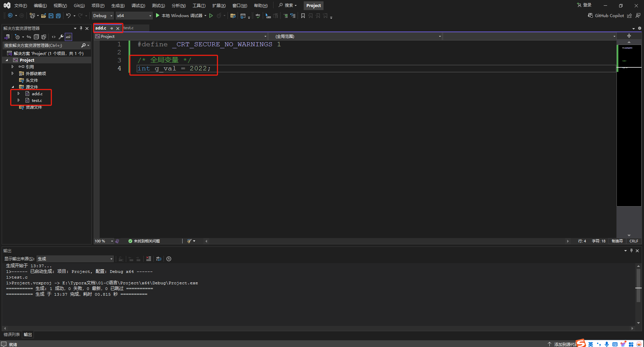Click the editor split handle above the scrollbar

click(629, 36)
